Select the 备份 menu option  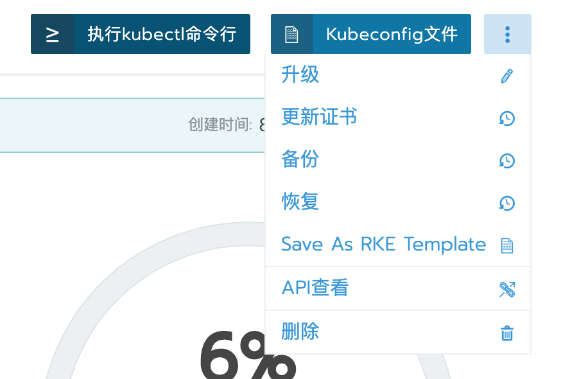(398, 160)
